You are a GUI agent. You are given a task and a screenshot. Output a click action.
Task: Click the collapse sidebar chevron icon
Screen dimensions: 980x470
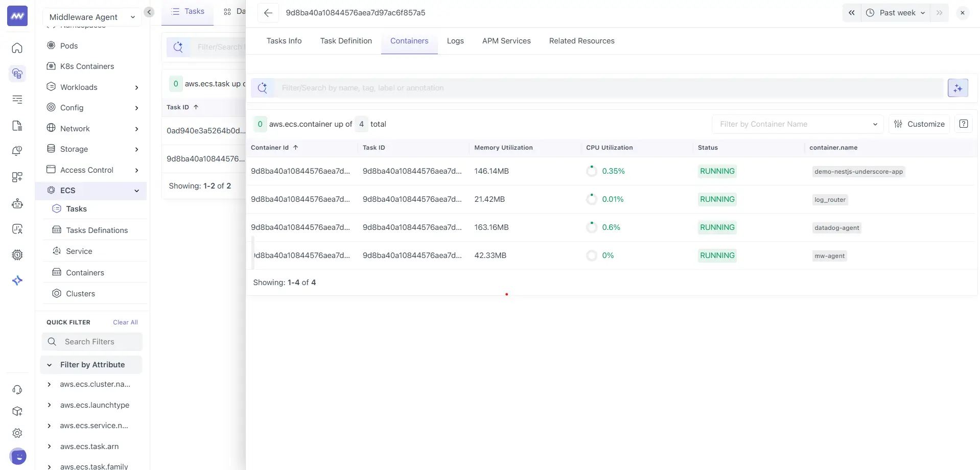click(149, 12)
